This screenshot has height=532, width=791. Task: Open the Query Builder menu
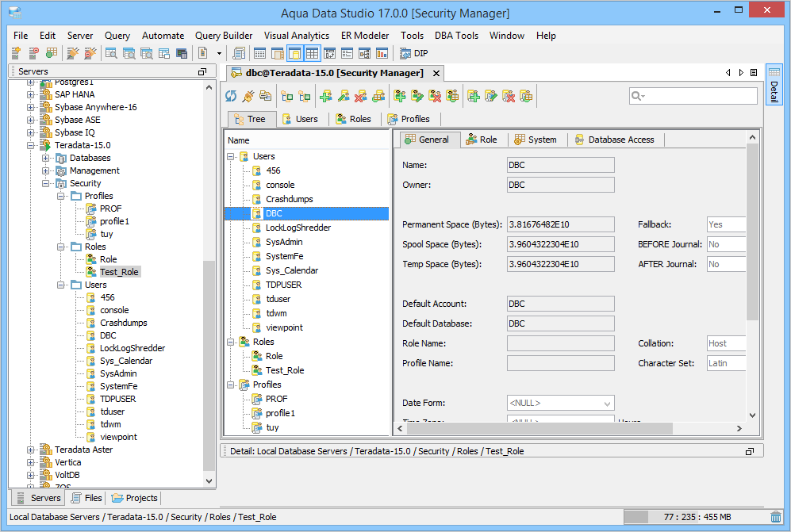[224, 36]
